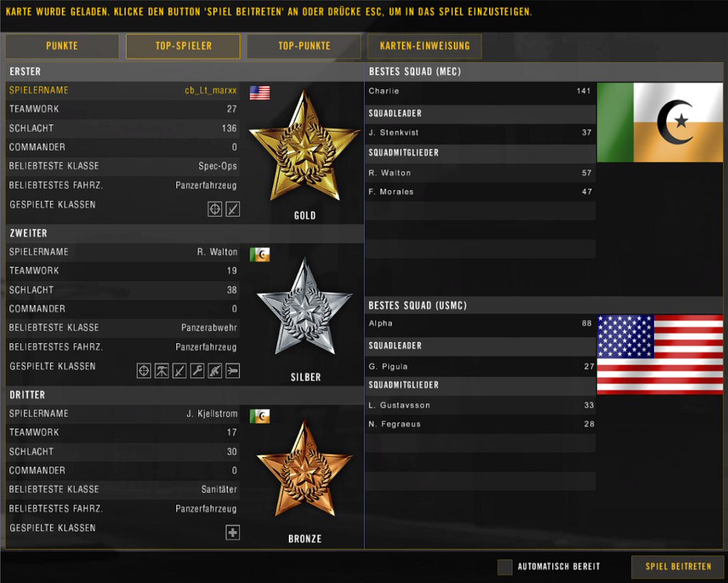Click the sniper crosshair icon in Erster section

[214, 210]
